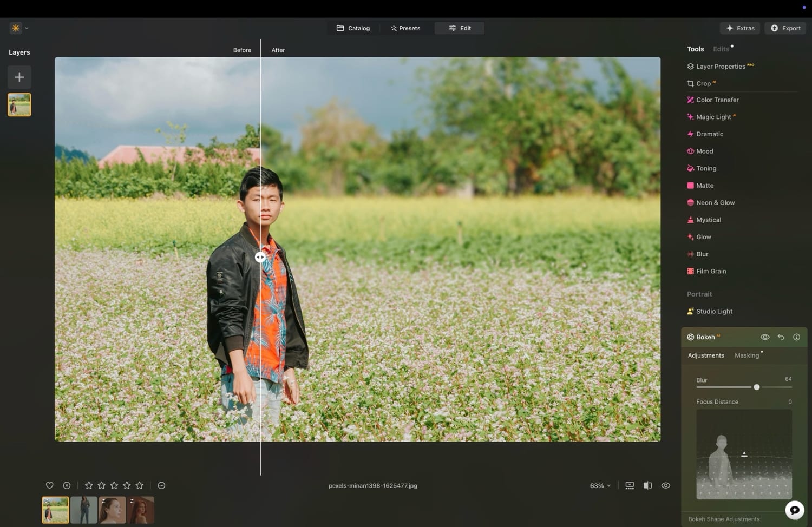Open the Masking tab in Bokeh panel
The width and height of the screenshot is (812, 527).
(x=746, y=355)
